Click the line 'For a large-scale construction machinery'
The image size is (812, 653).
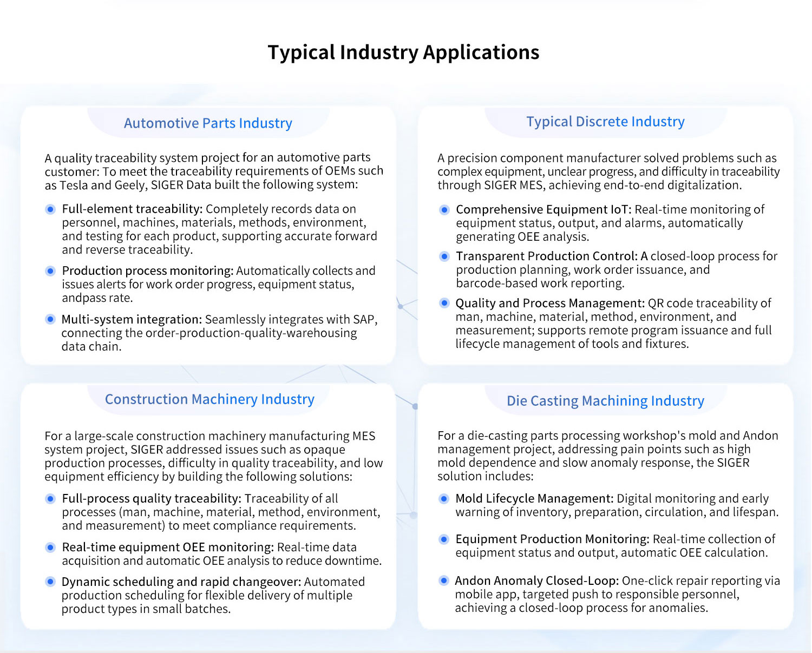point(209,436)
